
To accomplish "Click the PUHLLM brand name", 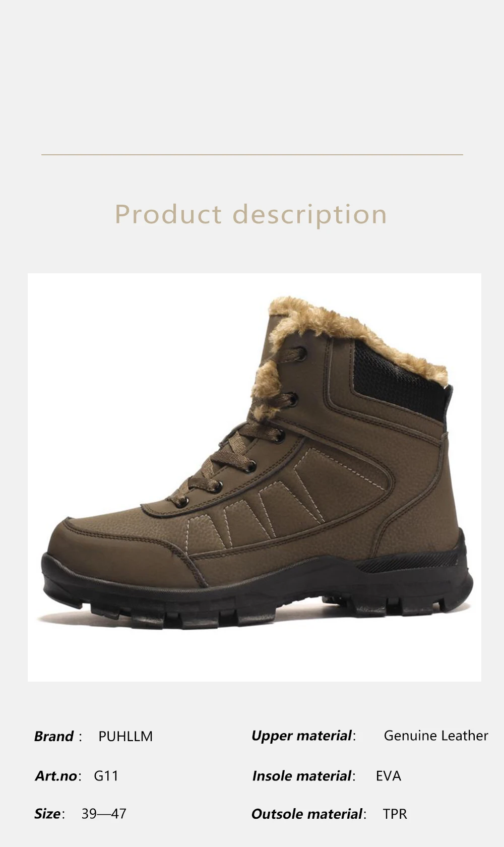I will tap(125, 737).
